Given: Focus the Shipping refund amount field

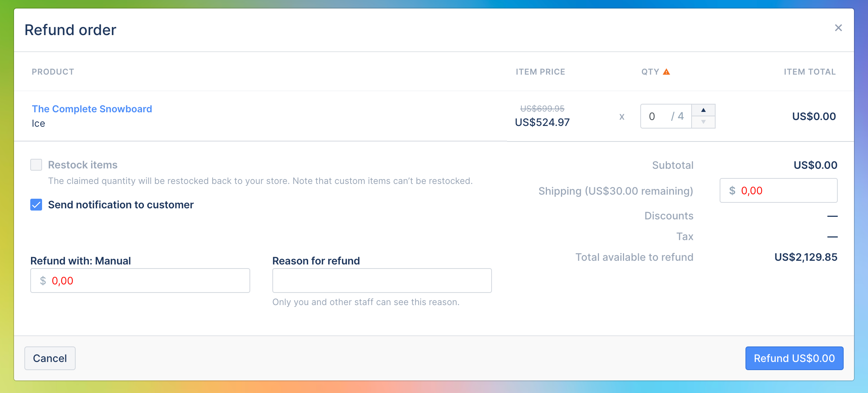Looking at the screenshot, I should 778,191.
